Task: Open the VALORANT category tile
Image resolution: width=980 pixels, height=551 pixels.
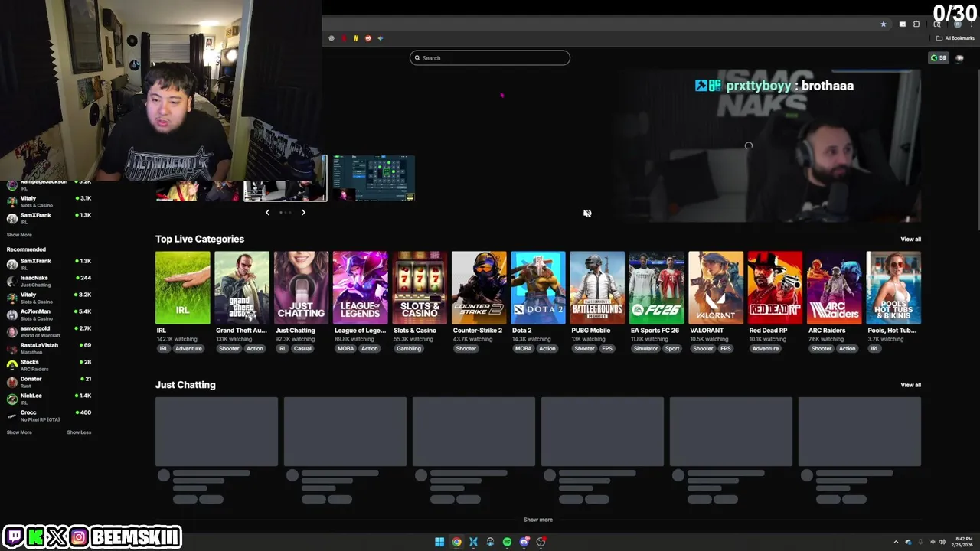Action: click(716, 288)
